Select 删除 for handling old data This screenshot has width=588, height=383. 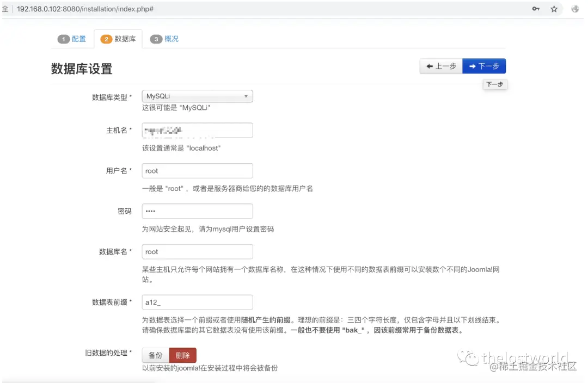point(183,355)
